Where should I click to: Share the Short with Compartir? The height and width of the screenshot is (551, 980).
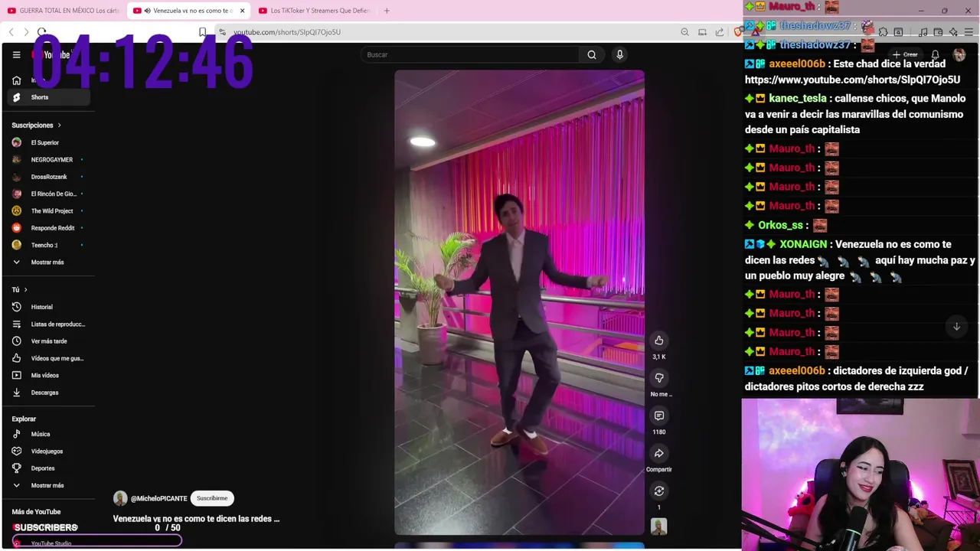coord(658,453)
